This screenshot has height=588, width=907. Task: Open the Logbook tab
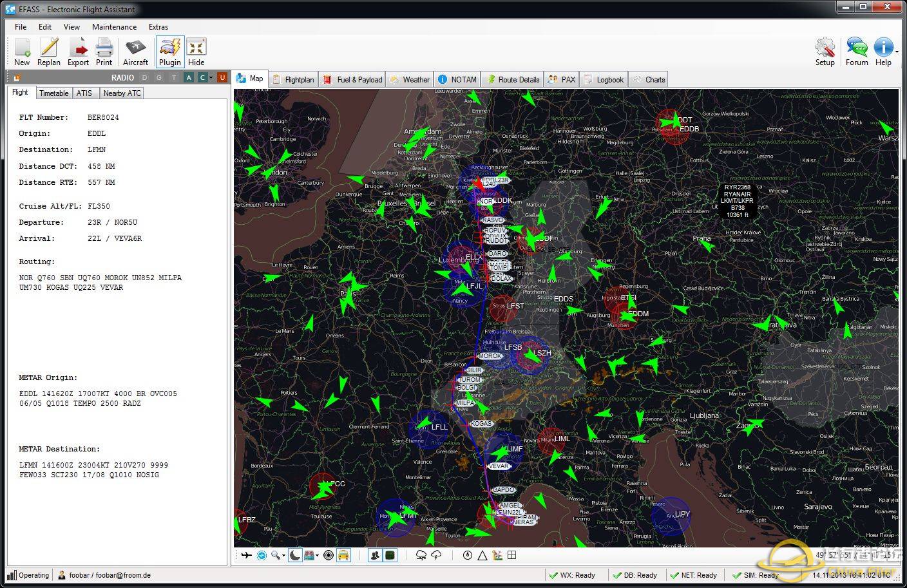(604, 80)
